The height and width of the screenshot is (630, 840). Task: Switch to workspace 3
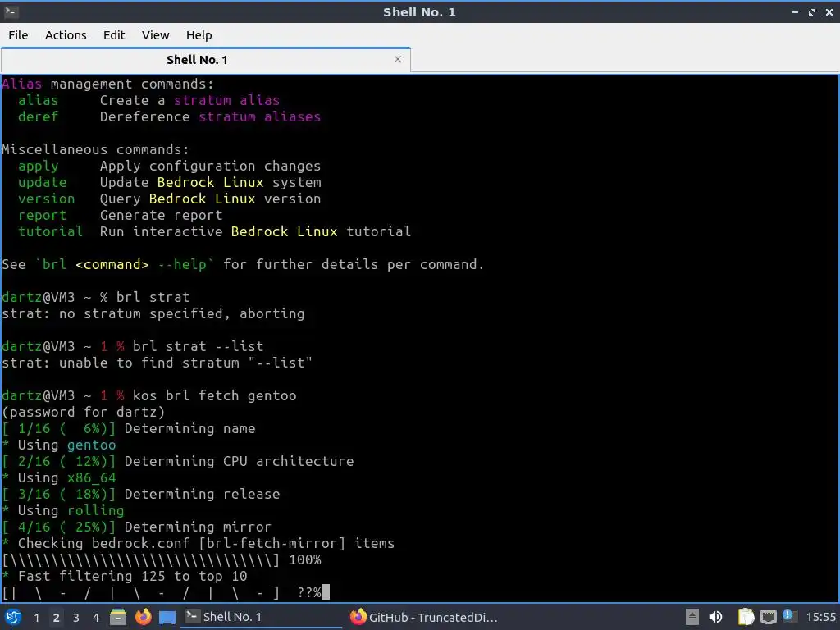(x=76, y=618)
